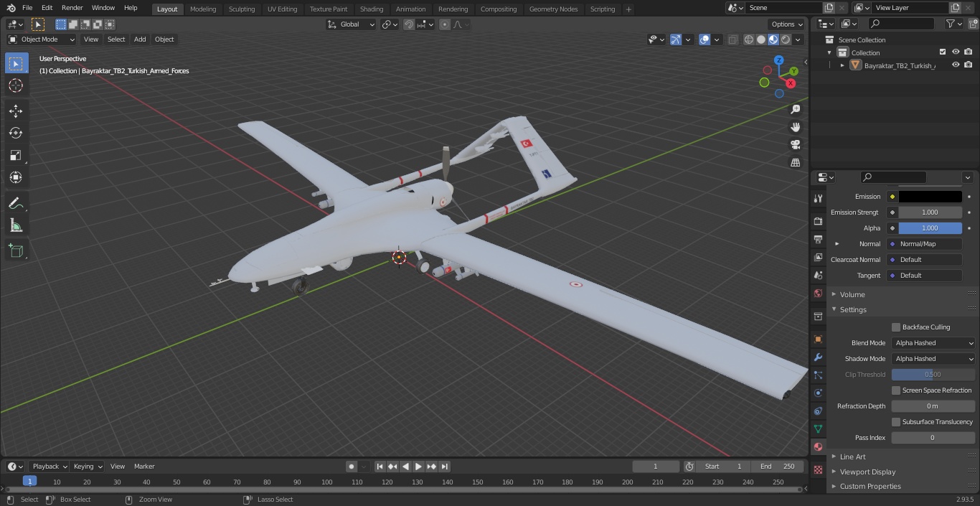Switch to Modeling workspace tab

coord(203,9)
